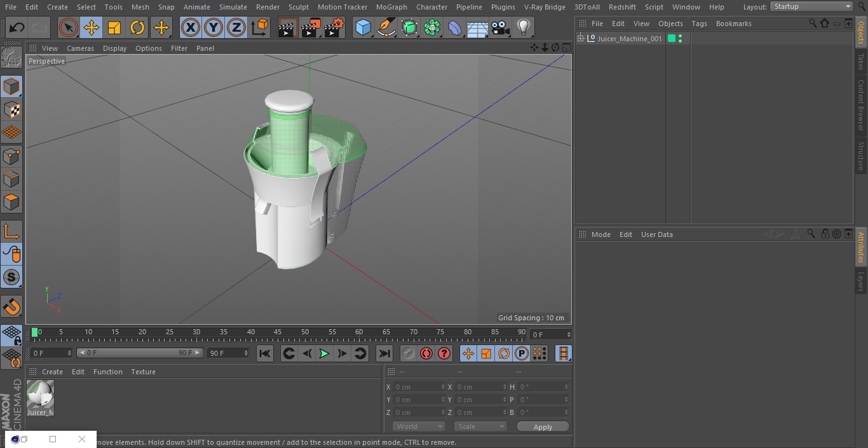Image resolution: width=868 pixels, height=448 pixels.
Task: Go to end of animation
Action: [x=384, y=353]
